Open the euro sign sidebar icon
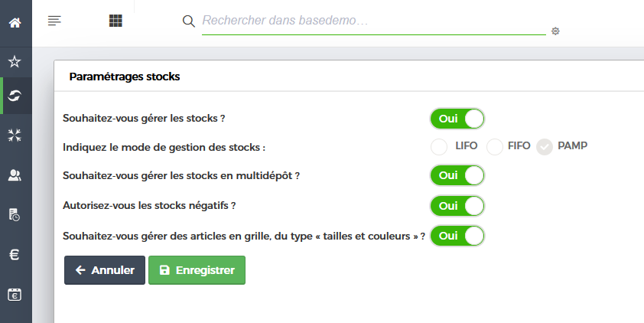644x323 pixels. 15,255
